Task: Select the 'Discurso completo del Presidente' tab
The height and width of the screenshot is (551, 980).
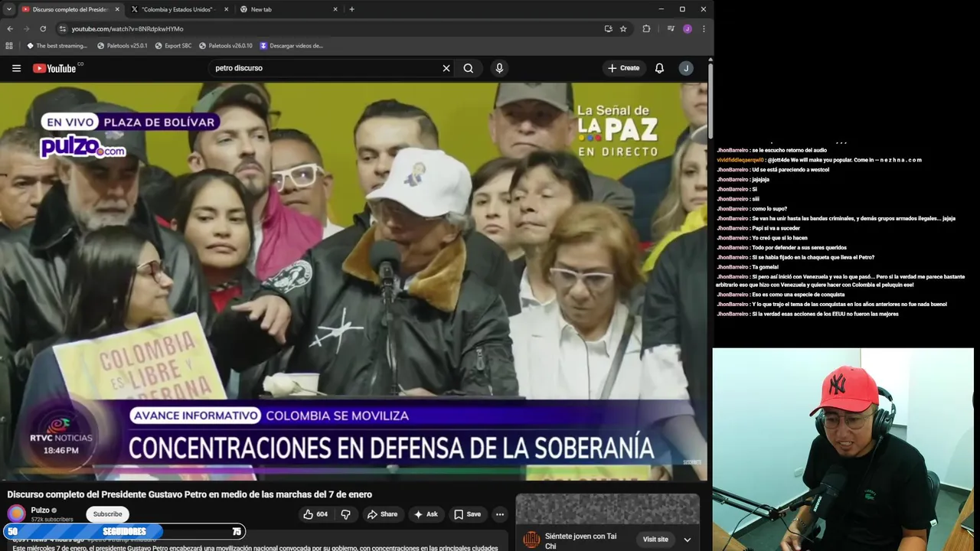Action: (71, 9)
